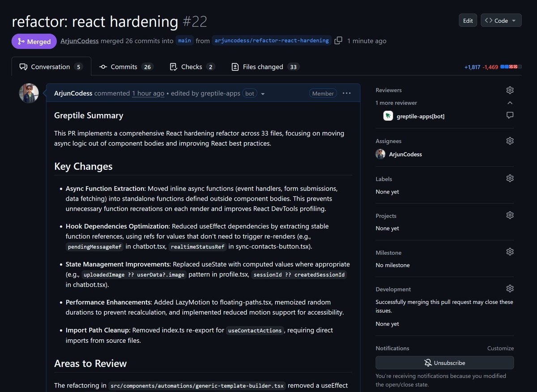
Task: Open the Labels gear settings
Action: click(x=510, y=178)
